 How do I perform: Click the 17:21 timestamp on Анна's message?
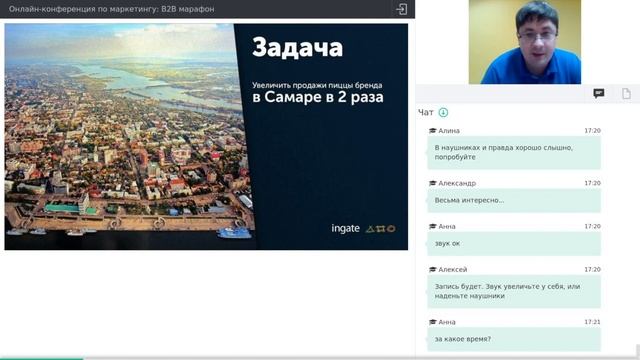coord(592,322)
